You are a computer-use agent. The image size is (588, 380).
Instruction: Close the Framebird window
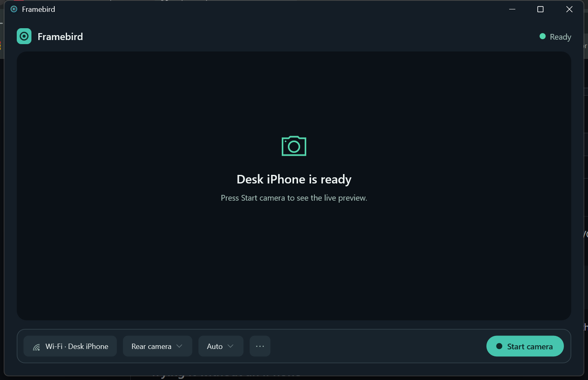tap(569, 9)
